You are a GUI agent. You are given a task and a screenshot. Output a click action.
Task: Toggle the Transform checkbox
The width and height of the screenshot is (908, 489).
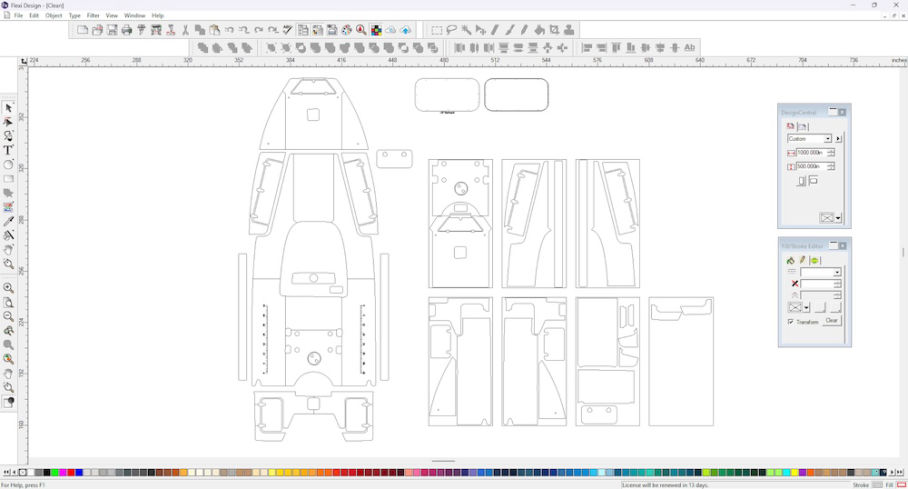click(x=791, y=322)
